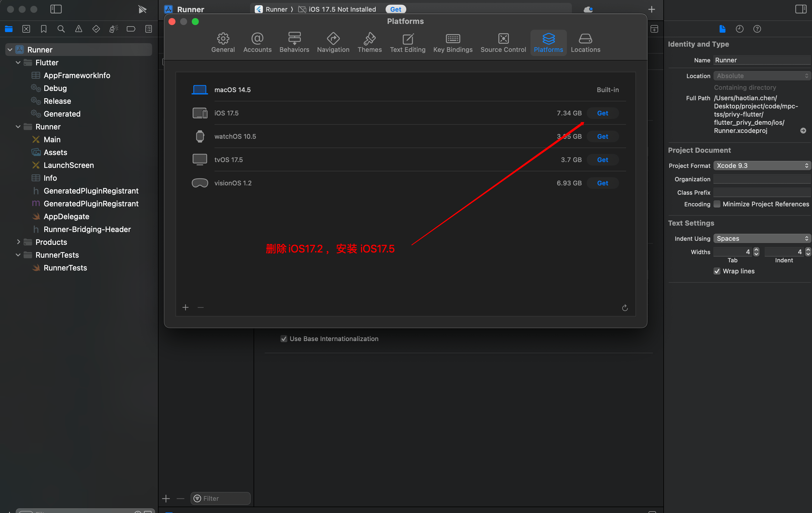Select AppDelegate in the navigator
Viewport: 812px width, 513px height.
66,216
